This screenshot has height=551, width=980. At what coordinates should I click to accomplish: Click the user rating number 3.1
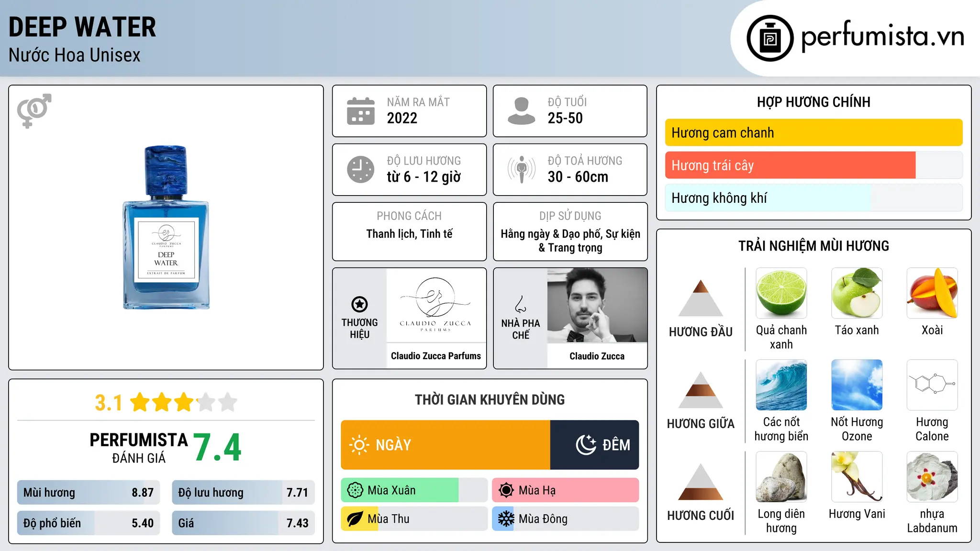click(108, 403)
